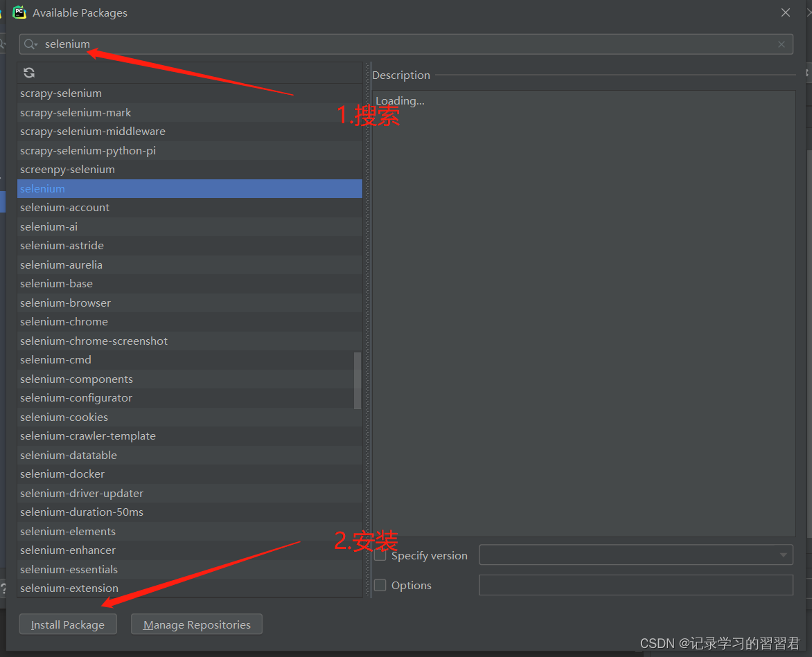
Task: Clear the selenium search text
Action: click(x=782, y=44)
